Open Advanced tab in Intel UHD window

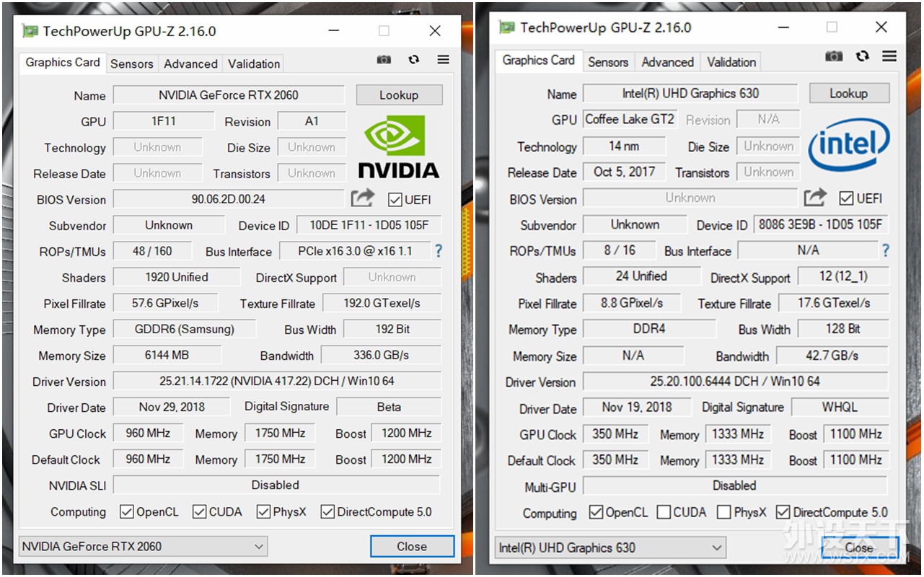[668, 62]
